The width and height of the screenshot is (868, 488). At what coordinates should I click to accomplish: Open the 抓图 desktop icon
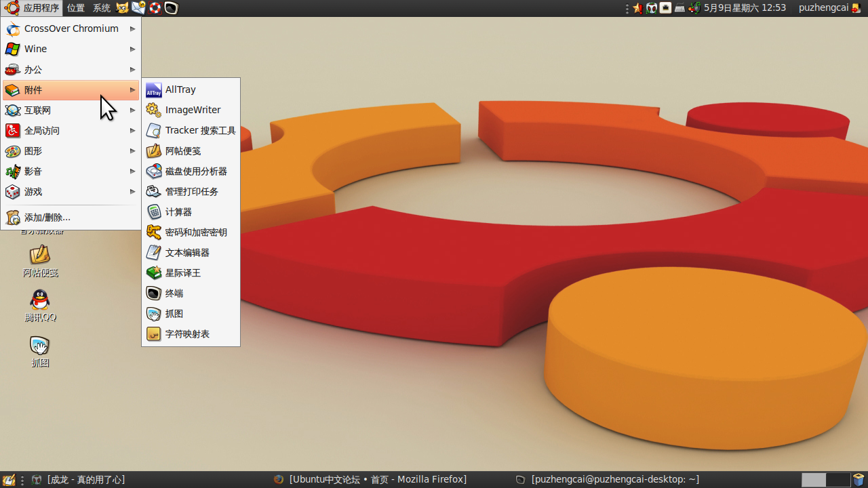pyautogui.click(x=40, y=352)
